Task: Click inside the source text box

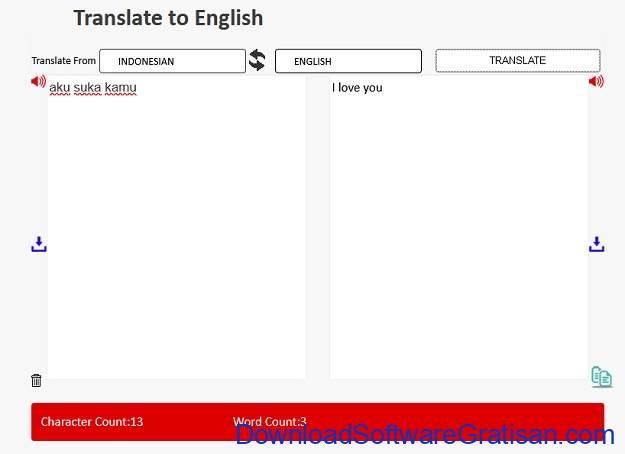Action: pyautogui.click(x=177, y=227)
